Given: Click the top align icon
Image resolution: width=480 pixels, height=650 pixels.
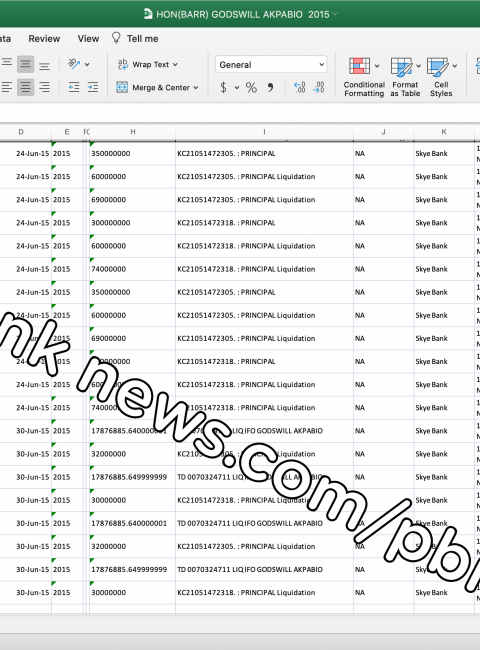Looking at the screenshot, I should pos(7,64).
